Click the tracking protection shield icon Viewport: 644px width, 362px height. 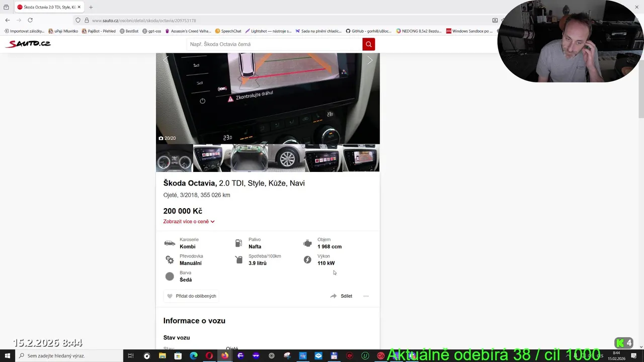coord(78,21)
